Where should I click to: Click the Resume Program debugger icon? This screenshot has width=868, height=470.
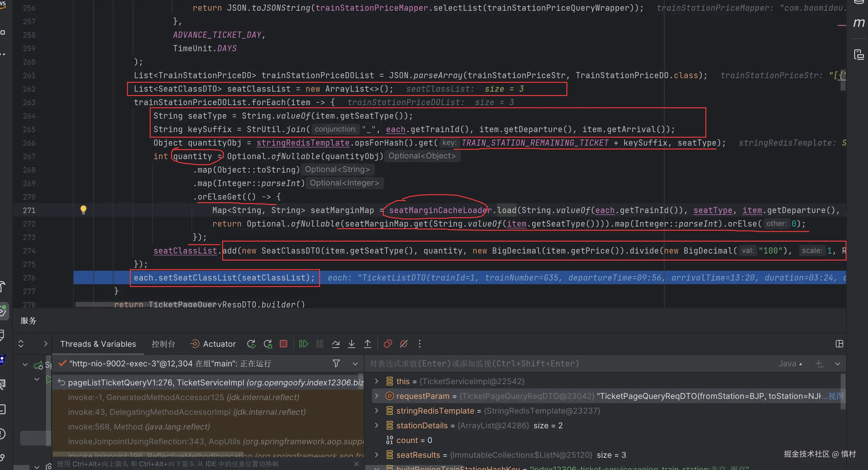tap(303, 344)
